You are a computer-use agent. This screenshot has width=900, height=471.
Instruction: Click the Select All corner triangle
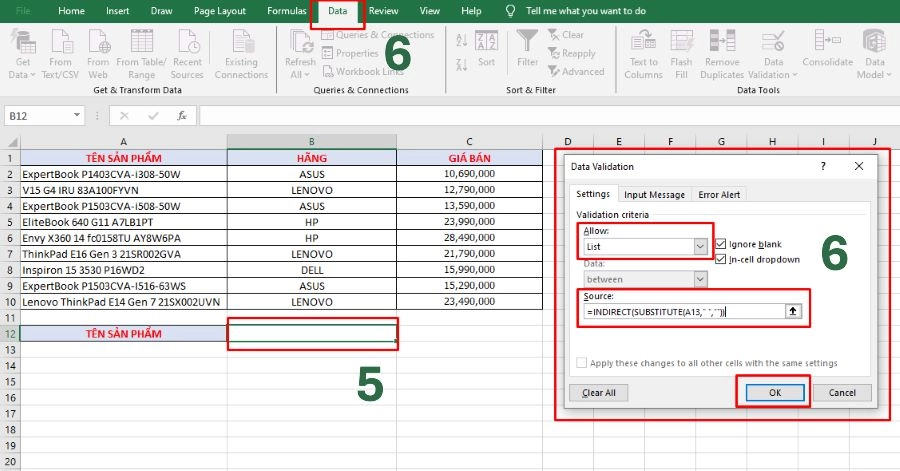tap(11, 142)
